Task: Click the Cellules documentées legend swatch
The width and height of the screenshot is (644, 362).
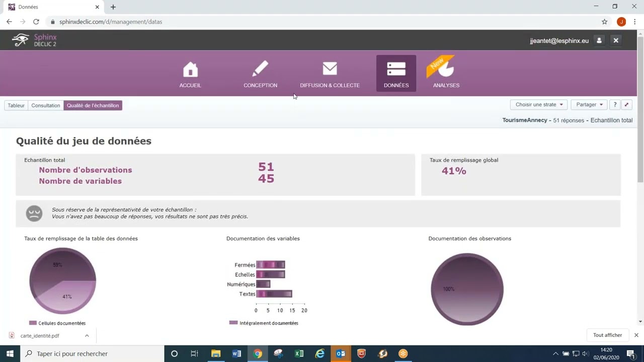Action: (x=33, y=323)
